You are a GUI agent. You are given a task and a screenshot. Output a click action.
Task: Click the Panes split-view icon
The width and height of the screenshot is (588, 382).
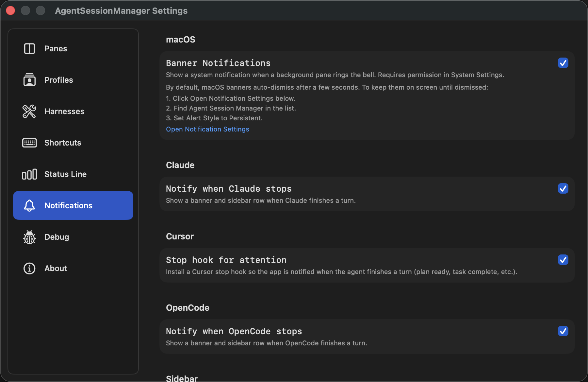click(29, 48)
